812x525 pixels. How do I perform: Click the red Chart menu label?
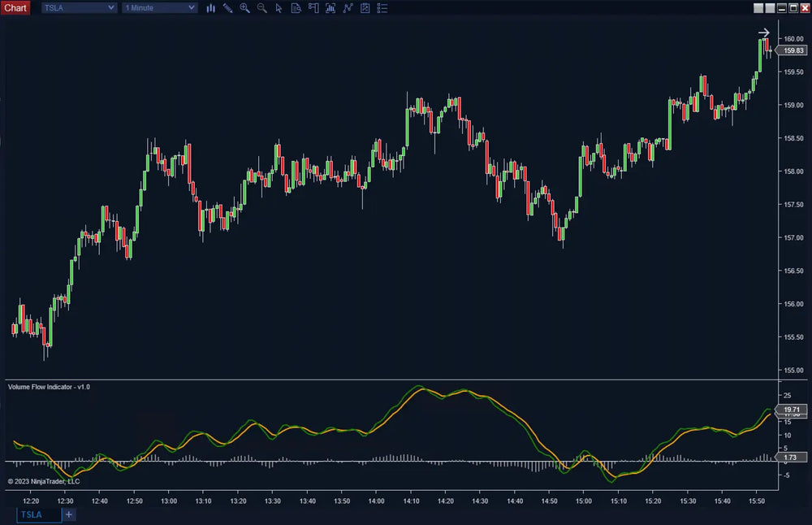pyautogui.click(x=15, y=8)
